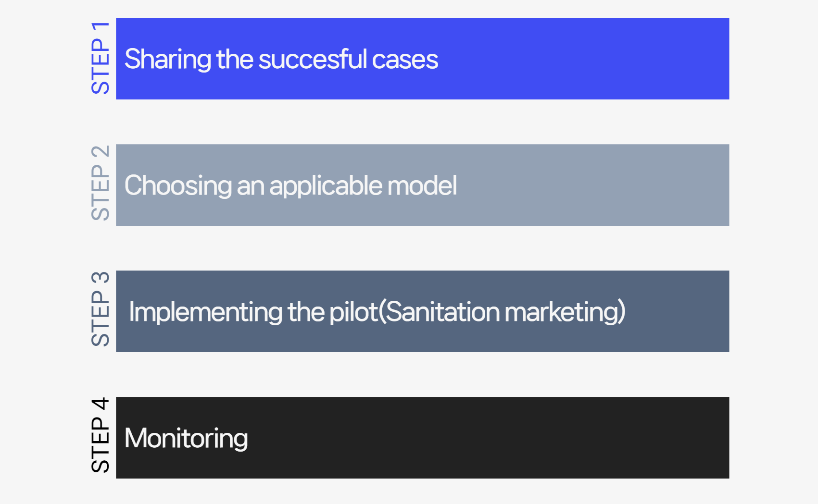Click the text 'Sharing the succesful cases'
This screenshot has width=818, height=504.
pos(281,60)
